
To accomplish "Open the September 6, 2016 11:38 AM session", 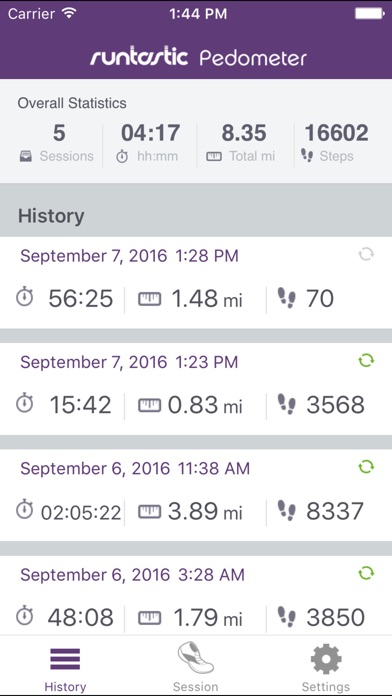I will (196, 495).
